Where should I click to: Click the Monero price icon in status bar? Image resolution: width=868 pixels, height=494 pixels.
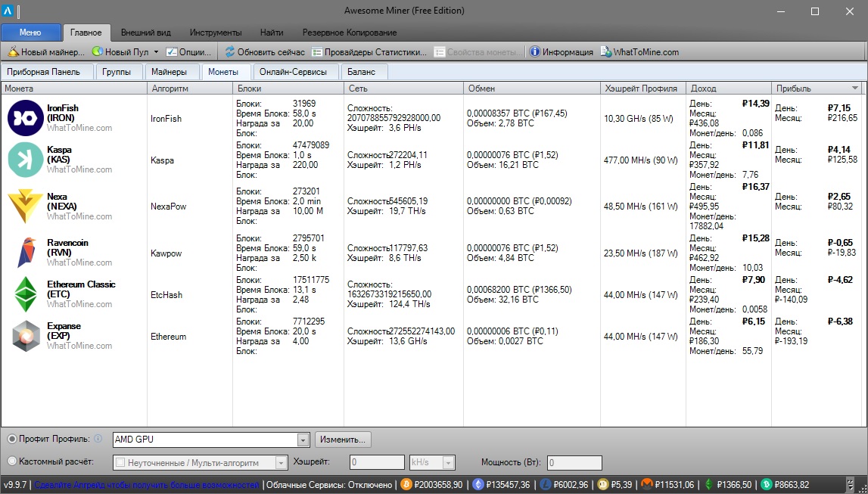(x=646, y=485)
